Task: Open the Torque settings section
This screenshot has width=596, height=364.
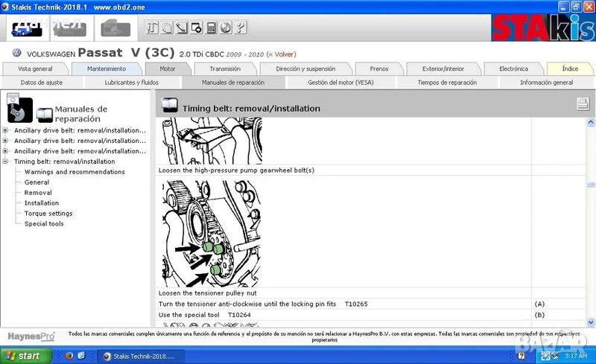Action: coord(48,214)
